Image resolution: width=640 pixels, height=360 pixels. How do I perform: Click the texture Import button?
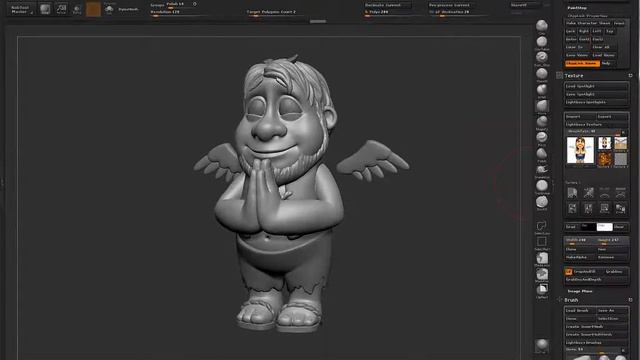(x=580, y=116)
